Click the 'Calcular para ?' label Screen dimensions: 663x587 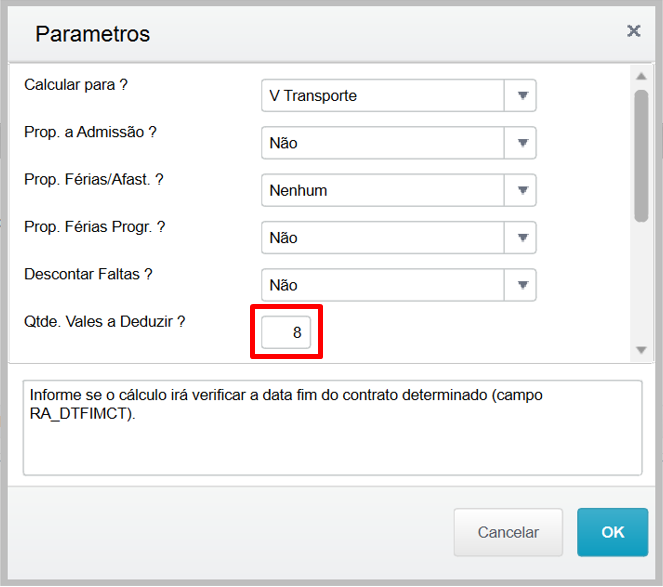76,85
